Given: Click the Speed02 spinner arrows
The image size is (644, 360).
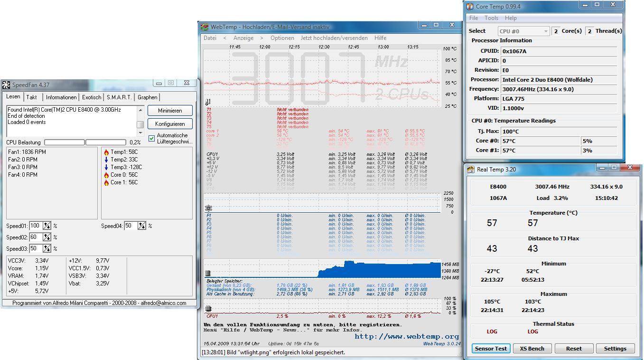Looking at the screenshot, I should (47, 237).
